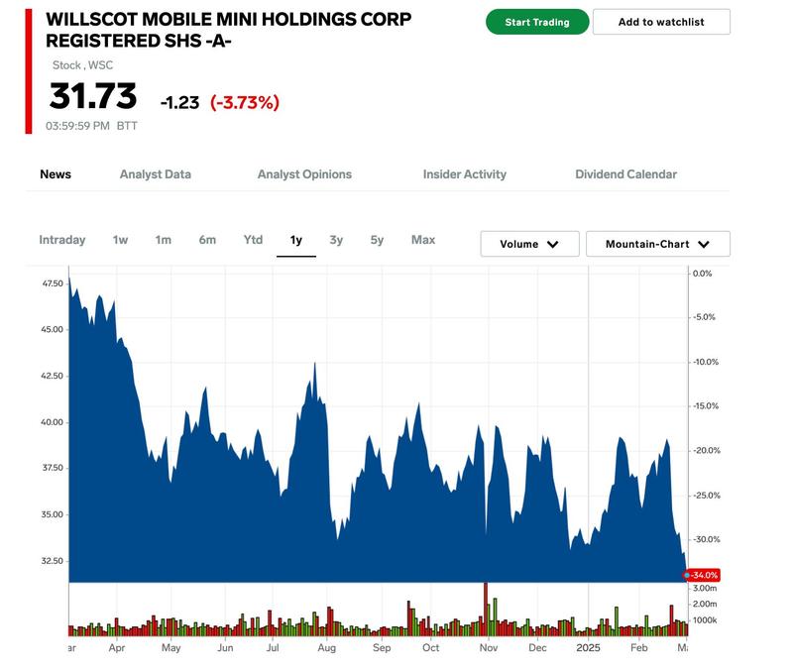Image resolution: width=793 pixels, height=672 pixels.
Task: Show the 5y chart range
Action: tap(377, 240)
